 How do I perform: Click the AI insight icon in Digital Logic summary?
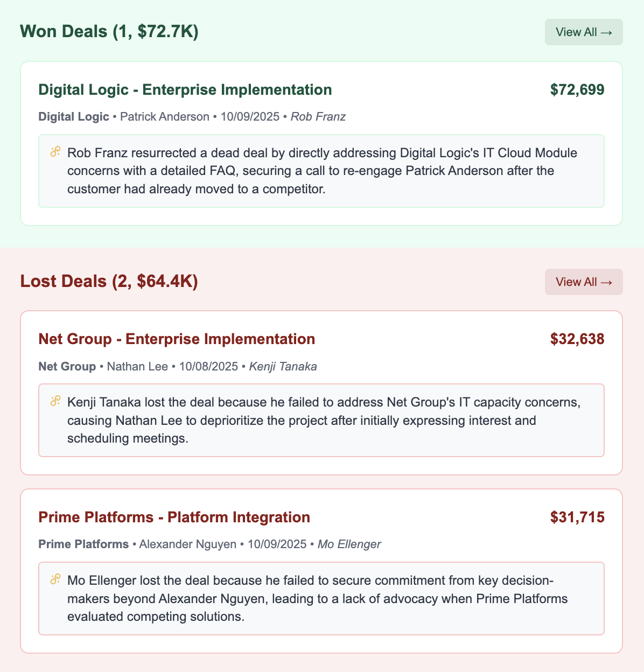pyautogui.click(x=55, y=152)
